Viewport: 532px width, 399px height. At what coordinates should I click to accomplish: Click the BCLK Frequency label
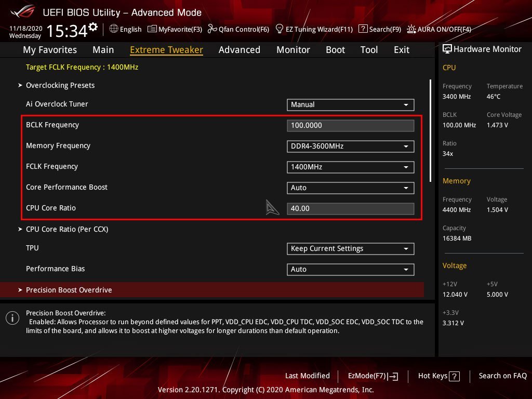pos(52,125)
